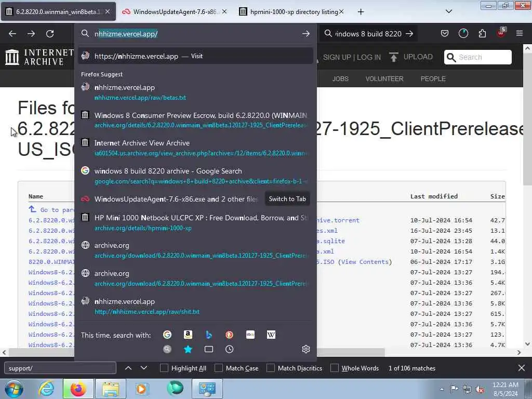
Task: Search only in open Tabs icon
Action: (x=209, y=349)
